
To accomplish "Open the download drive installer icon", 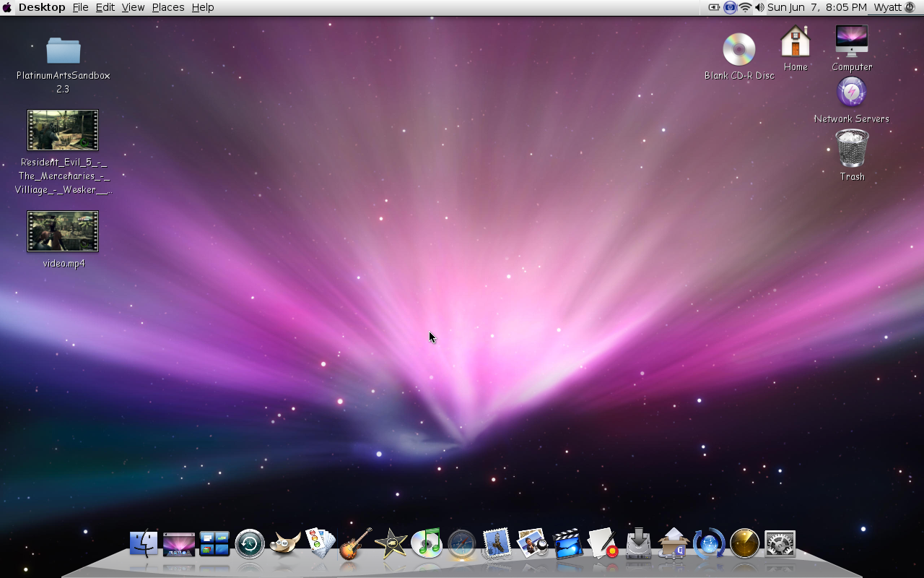I will tap(639, 543).
